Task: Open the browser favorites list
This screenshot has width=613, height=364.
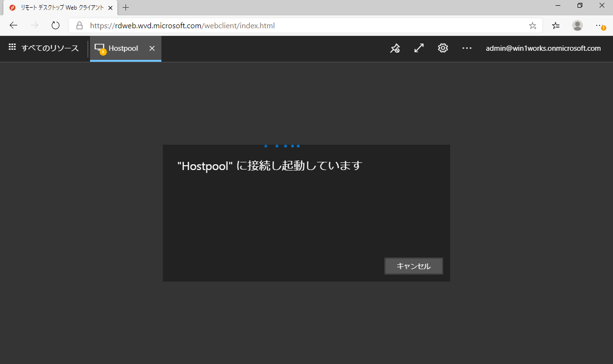Action: (556, 26)
